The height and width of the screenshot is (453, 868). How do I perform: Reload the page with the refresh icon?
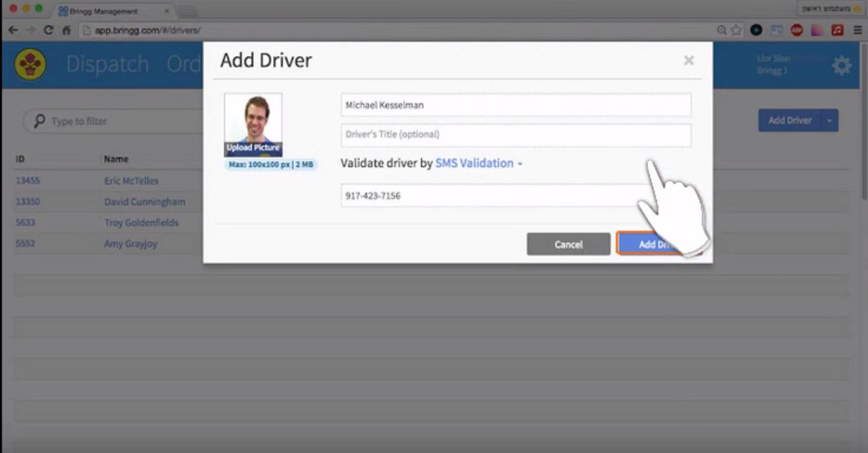49,30
